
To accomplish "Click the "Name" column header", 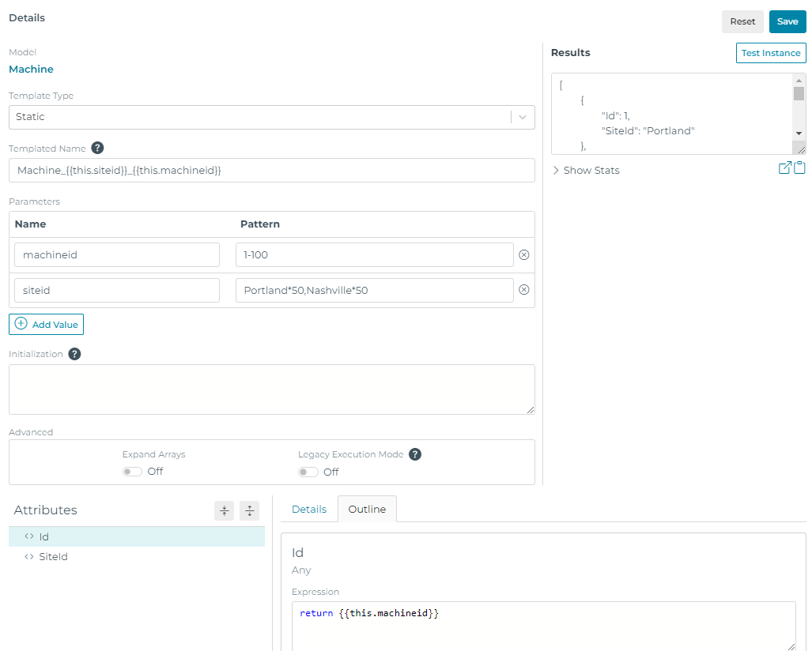I will (31, 224).
